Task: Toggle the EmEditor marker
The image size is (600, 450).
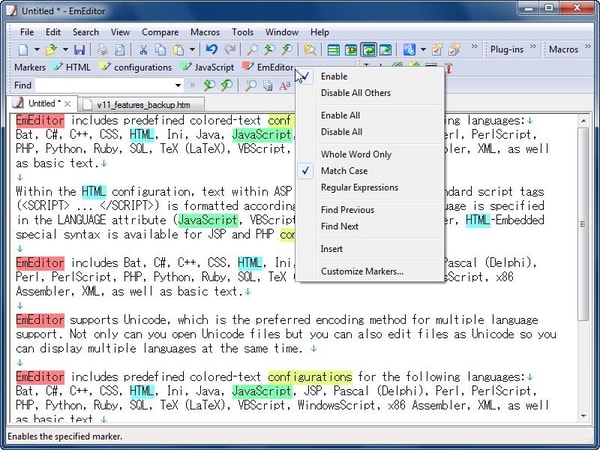Action: tap(268, 67)
